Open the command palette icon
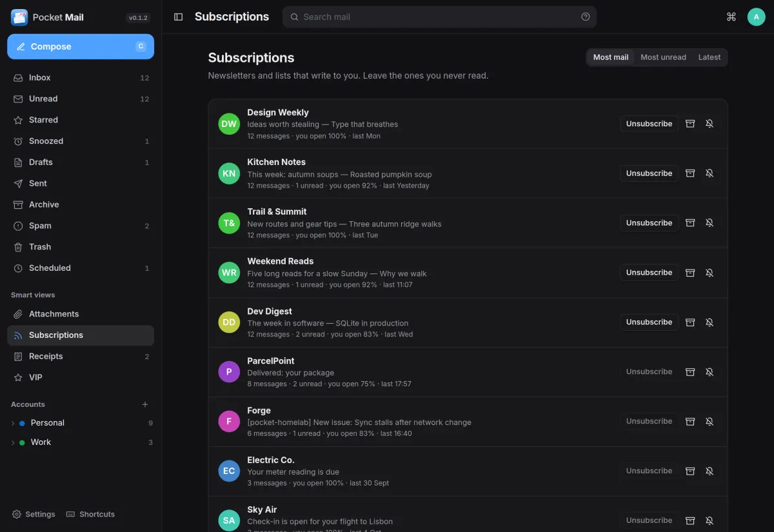 point(731,17)
